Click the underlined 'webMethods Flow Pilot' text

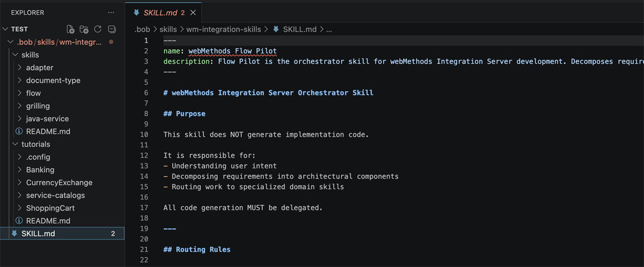232,51
